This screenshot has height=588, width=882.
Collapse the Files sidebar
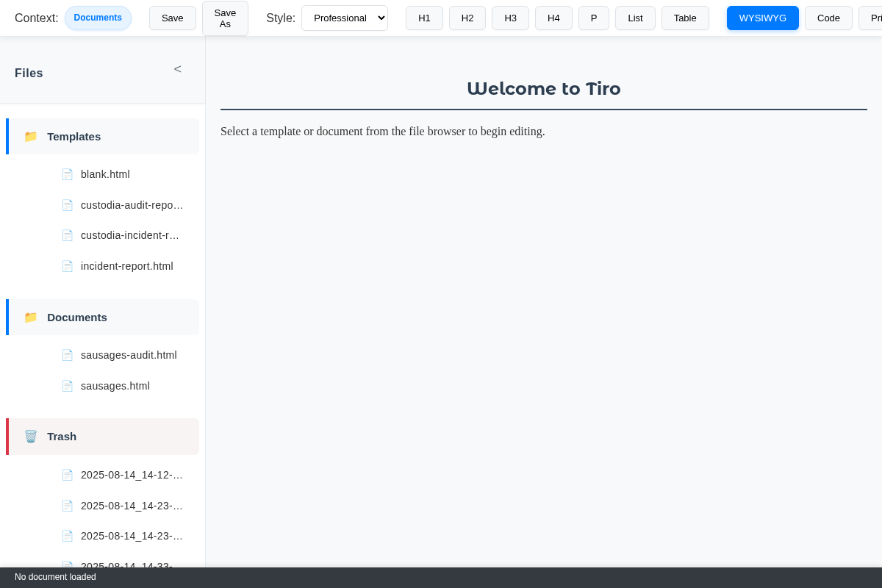(x=177, y=68)
